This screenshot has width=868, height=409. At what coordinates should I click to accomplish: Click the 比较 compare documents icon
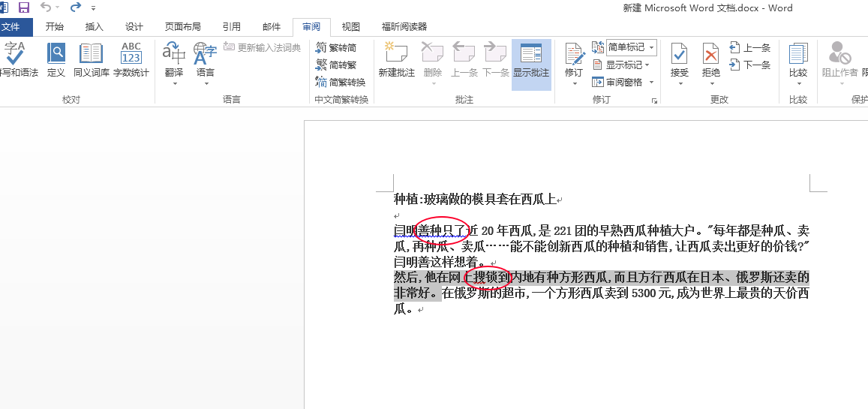(798, 54)
